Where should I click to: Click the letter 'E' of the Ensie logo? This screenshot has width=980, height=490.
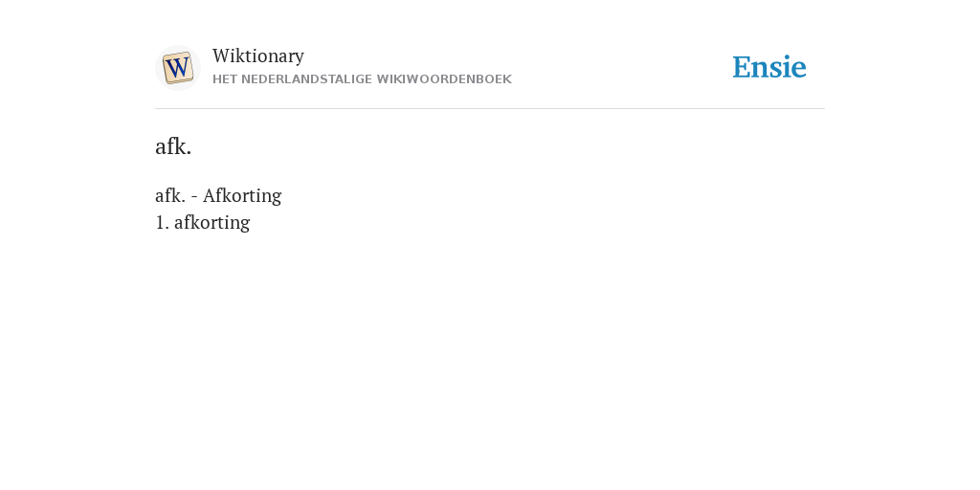(742, 67)
